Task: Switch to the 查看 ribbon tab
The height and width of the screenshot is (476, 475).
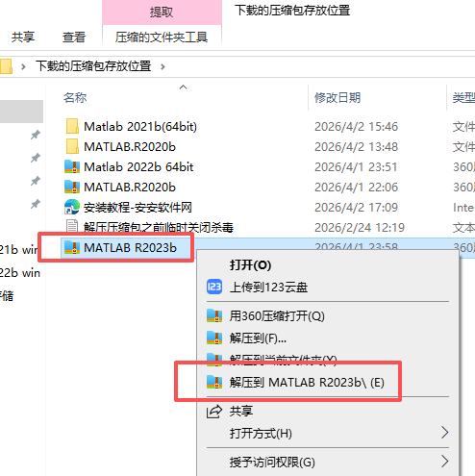Action: tap(74, 38)
